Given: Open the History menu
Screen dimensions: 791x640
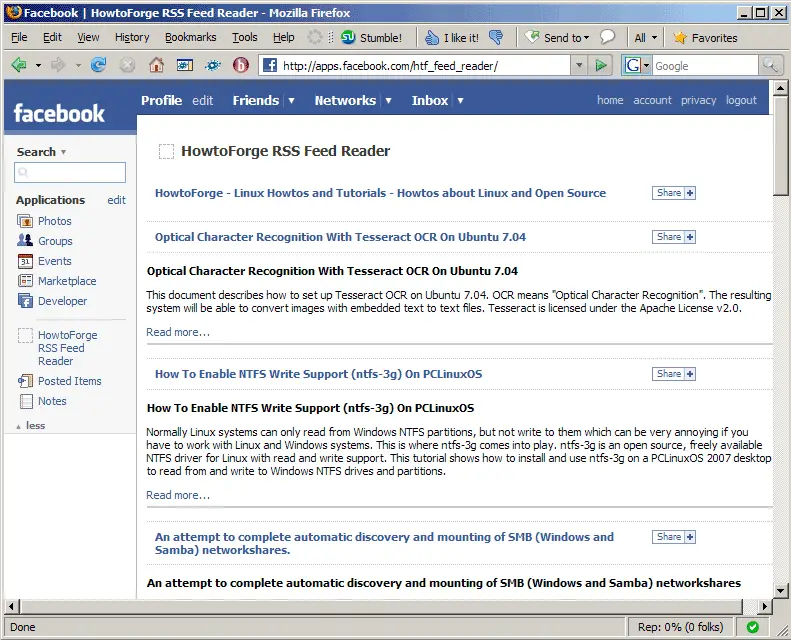Looking at the screenshot, I should point(132,37).
